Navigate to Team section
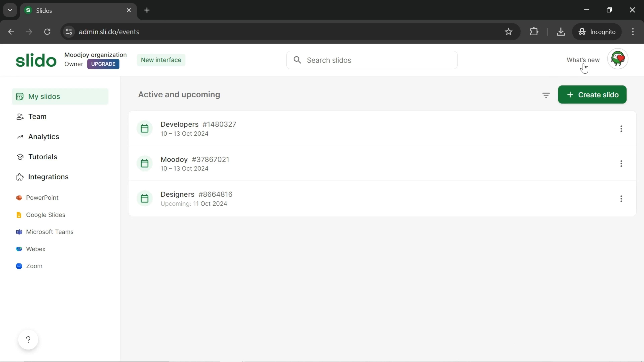The width and height of the screenshot is (644, 362). (37, 116)
